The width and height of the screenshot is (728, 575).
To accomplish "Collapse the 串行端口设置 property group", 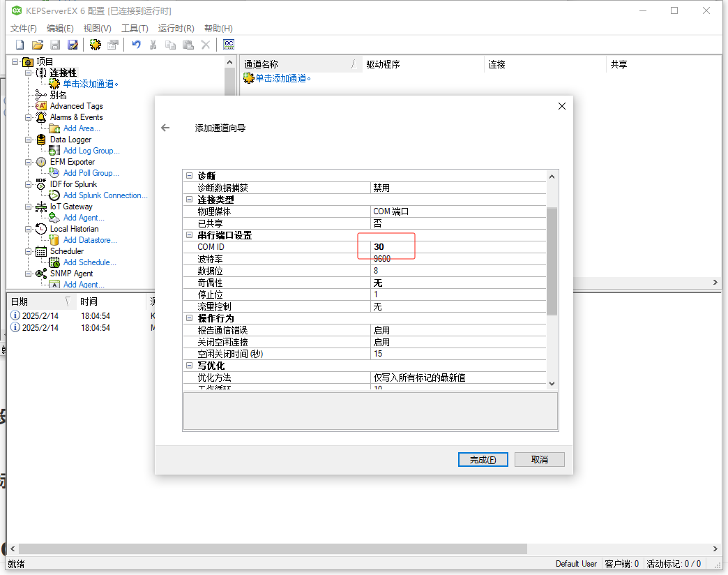I will click(x=190, y=235).
